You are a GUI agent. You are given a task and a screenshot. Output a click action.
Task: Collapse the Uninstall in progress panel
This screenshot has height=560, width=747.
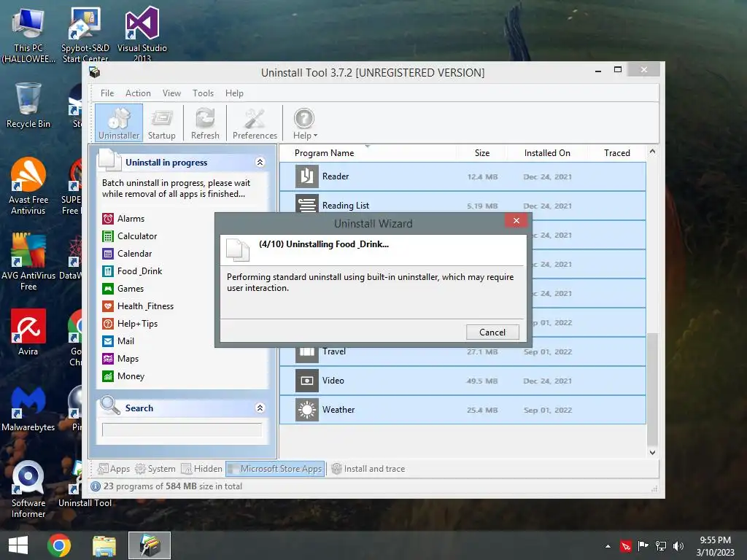point(260,163)
